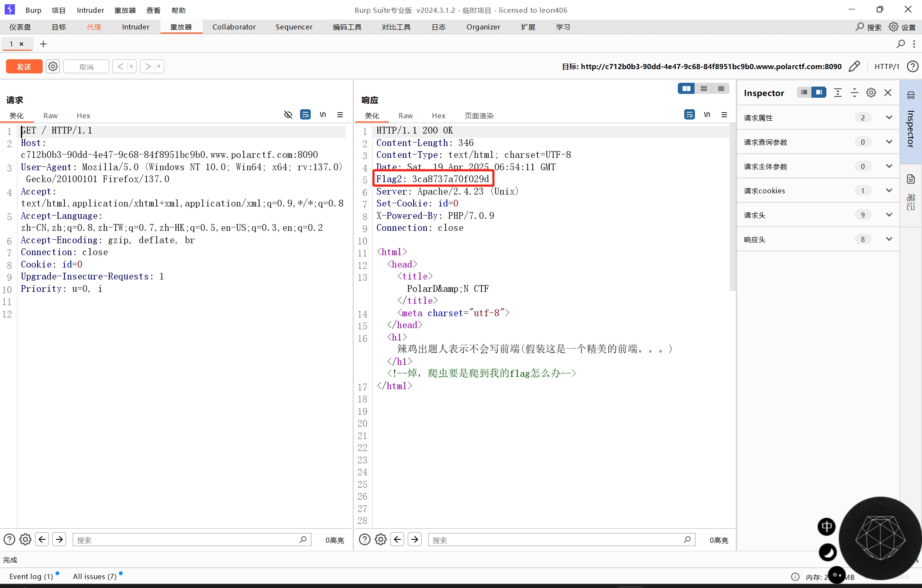Click the response search input field
Screen dimensions: 922x588
[555, 540]
